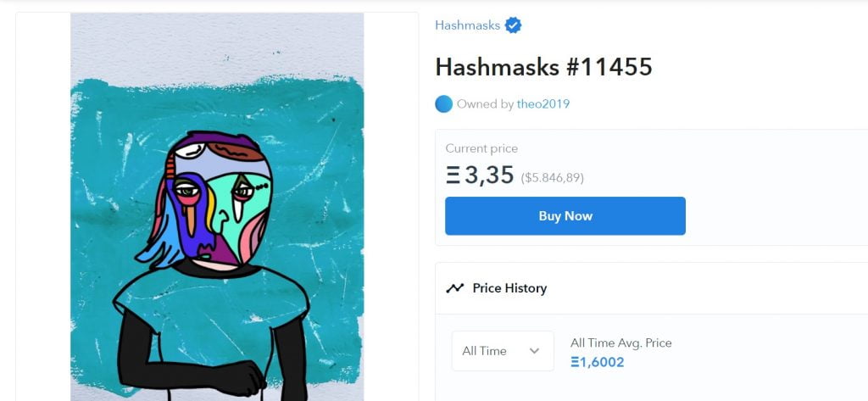Click the Price History trend-line icon
The image size is (868, 401).
454,288
